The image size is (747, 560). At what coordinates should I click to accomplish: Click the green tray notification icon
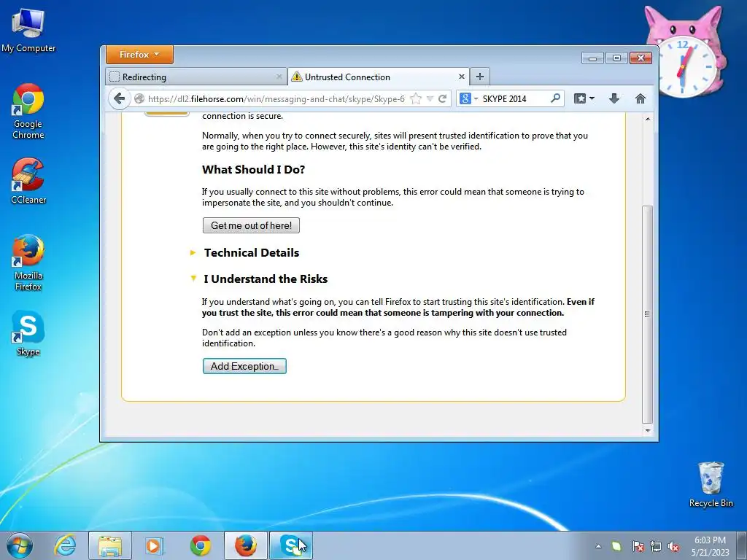616,546
